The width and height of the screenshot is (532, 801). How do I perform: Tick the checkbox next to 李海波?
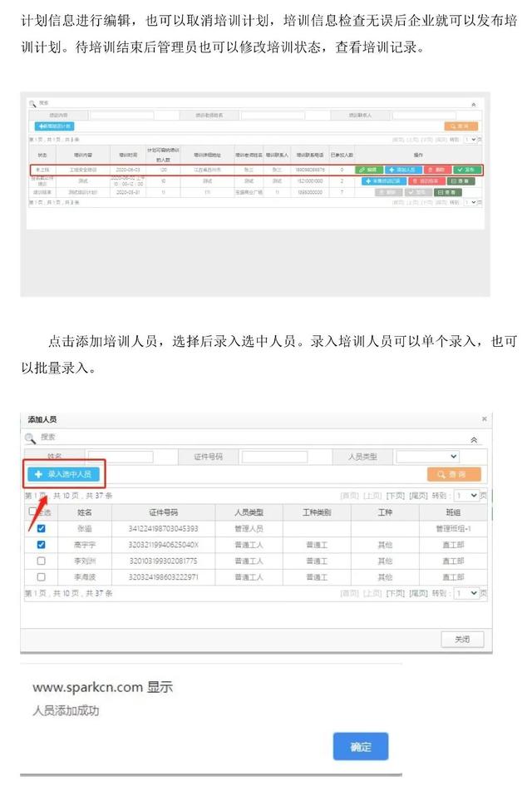click(x=42, y=576)
